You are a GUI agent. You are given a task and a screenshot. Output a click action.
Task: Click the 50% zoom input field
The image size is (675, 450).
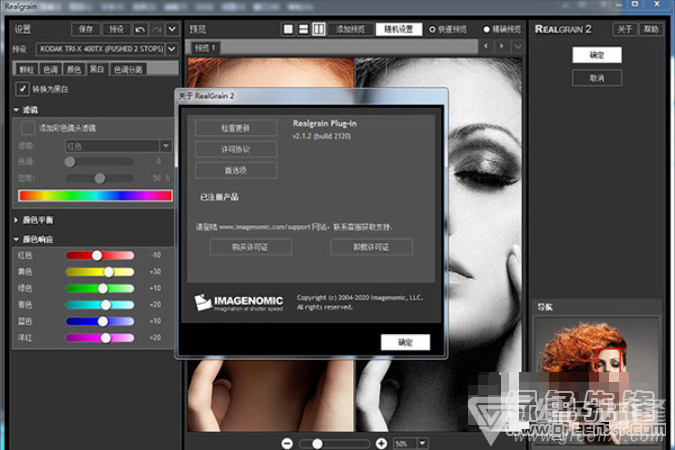[x=405, y=444]
